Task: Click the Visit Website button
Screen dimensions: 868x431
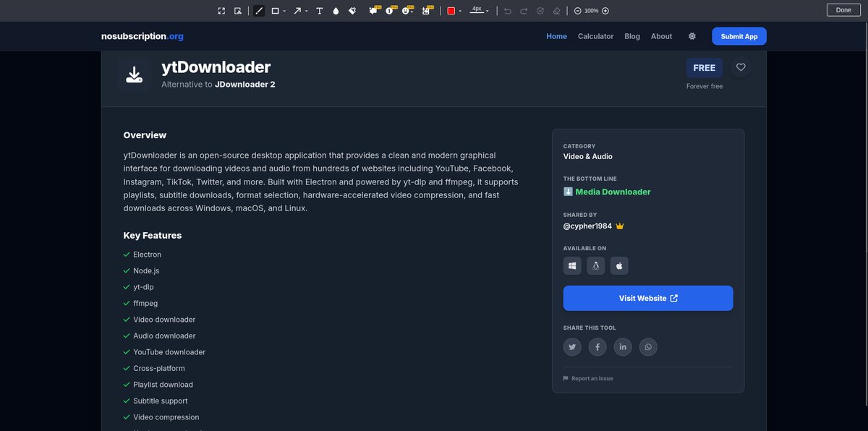Action: (x=648, y=298)
